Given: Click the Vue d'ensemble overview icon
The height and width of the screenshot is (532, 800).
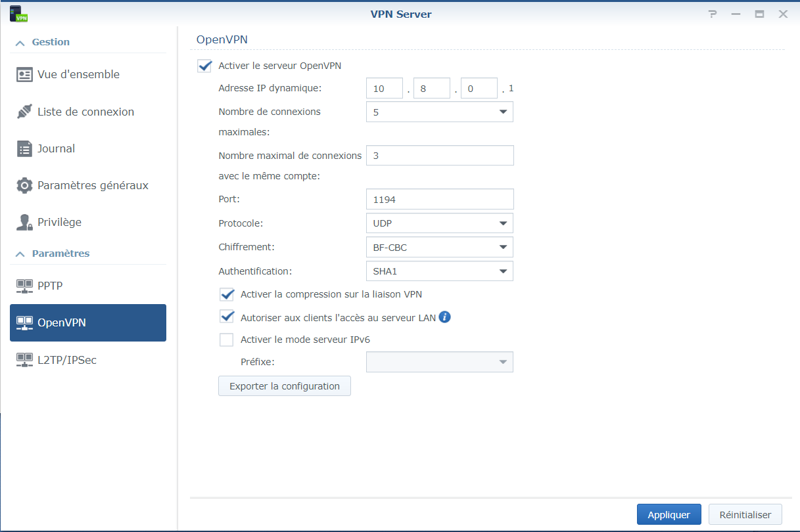Looking at the screenshot, I should click(24, 75).
